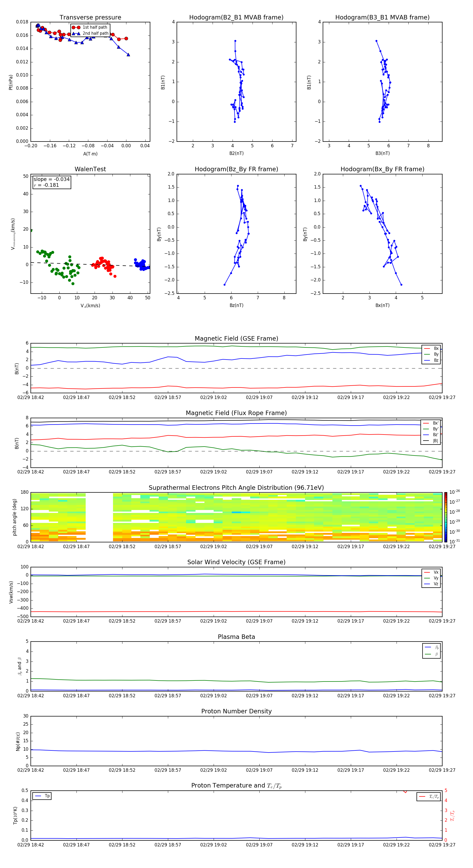This screenshot has width=473, height=868.
Task: Click the 'Np(#/cc)' axis label
Action: (x=18, y=742)
